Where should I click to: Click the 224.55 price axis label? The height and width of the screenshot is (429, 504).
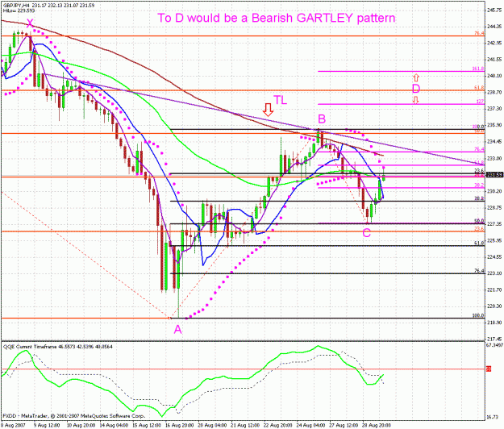[494, 256]
